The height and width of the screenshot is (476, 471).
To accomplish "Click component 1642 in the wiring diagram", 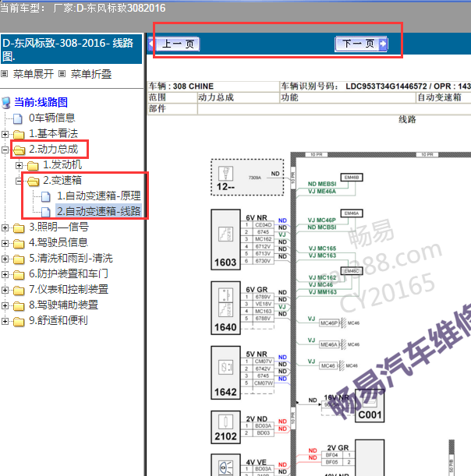I will coord(225,373).
